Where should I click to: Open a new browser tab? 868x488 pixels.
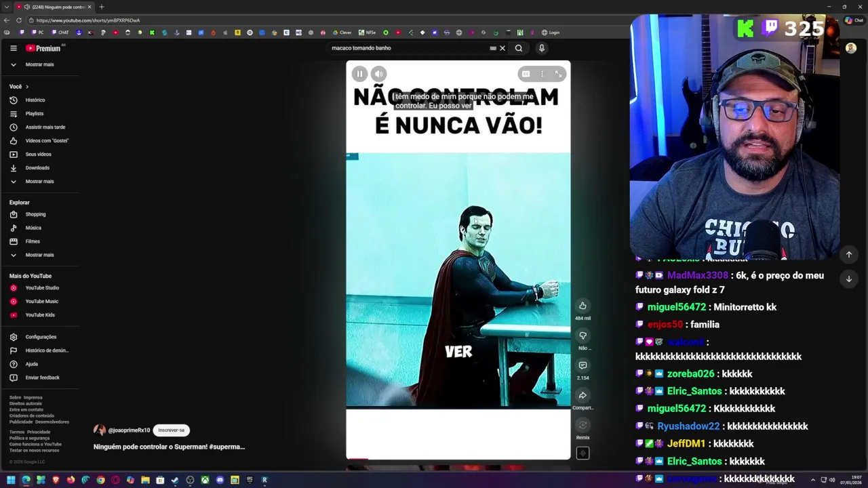tap(101, 7)
